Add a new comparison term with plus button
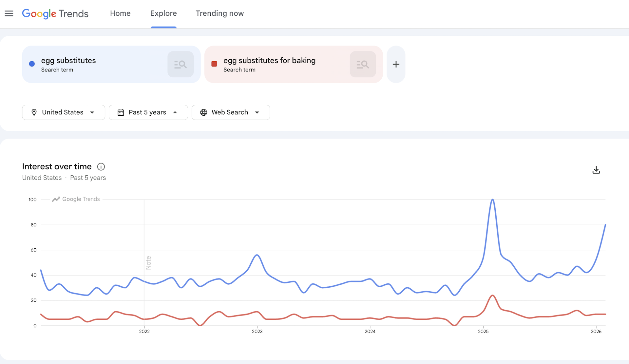The image size is (629, 364). click(396, 64)
